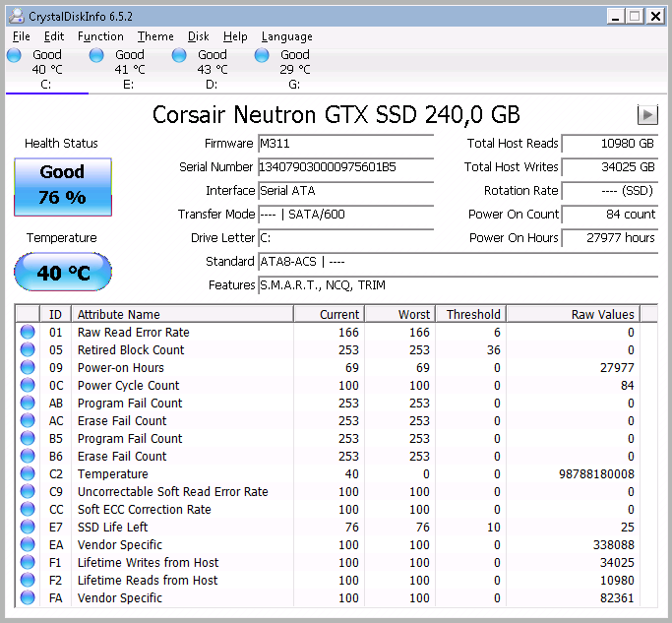Select the SSD Life Left attribute name

(113, 527)
